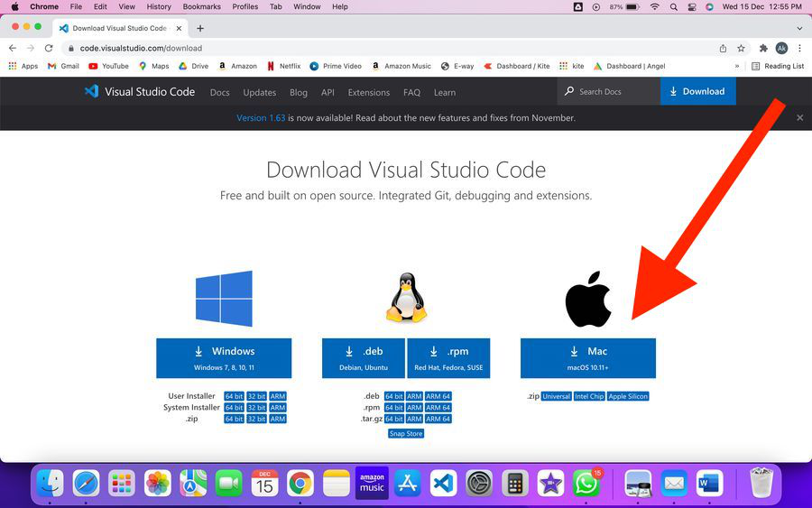Go back to previous page
The height and width of the screenshot is (508, 812).
click(13, 48)
